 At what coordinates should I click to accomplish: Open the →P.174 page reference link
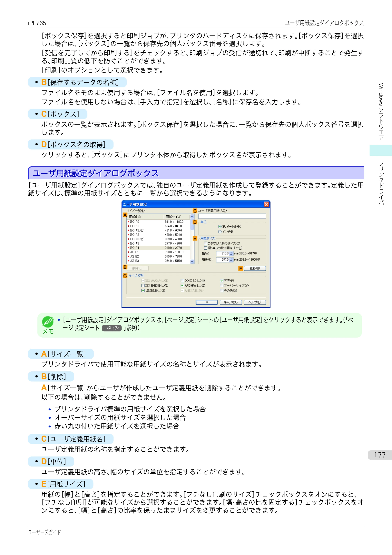pos(112,328)
